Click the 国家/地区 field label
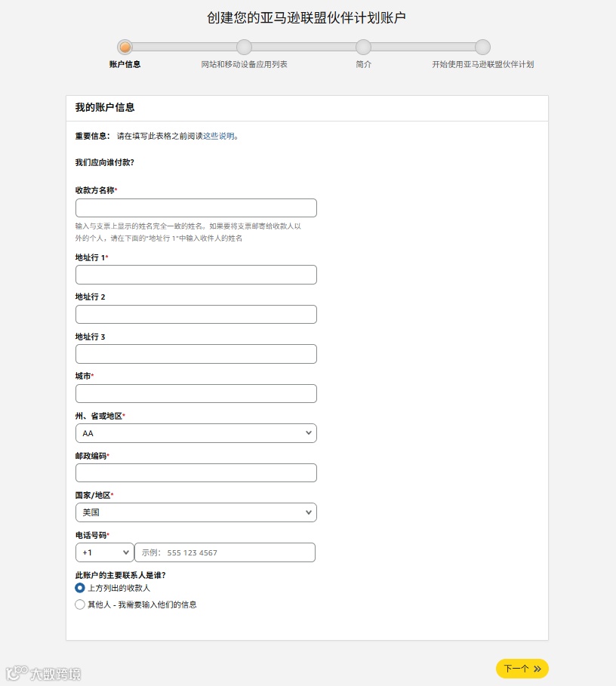 pyautogui.click(x=93, y=495)
